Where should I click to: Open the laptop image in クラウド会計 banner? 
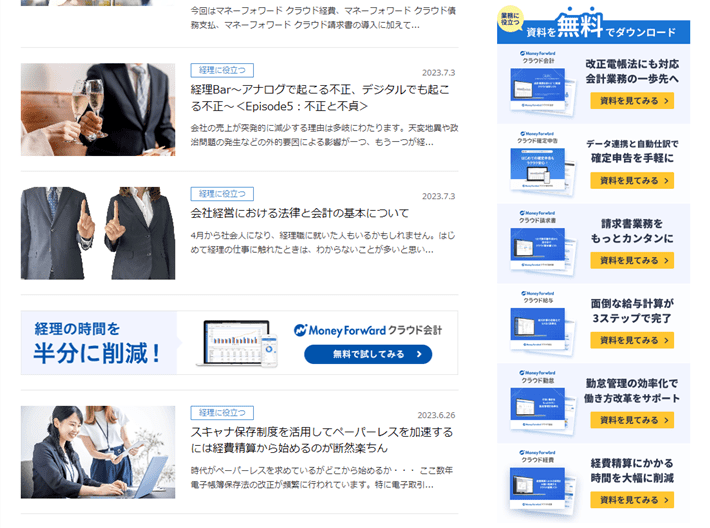click(237, 343)
